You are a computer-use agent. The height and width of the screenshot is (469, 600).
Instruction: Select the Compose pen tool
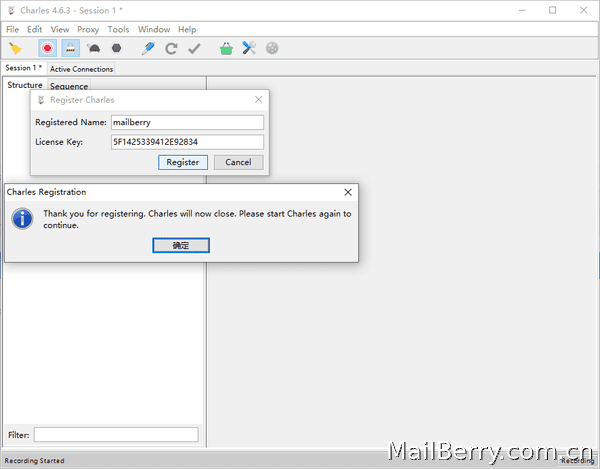[x=148, y=48]
